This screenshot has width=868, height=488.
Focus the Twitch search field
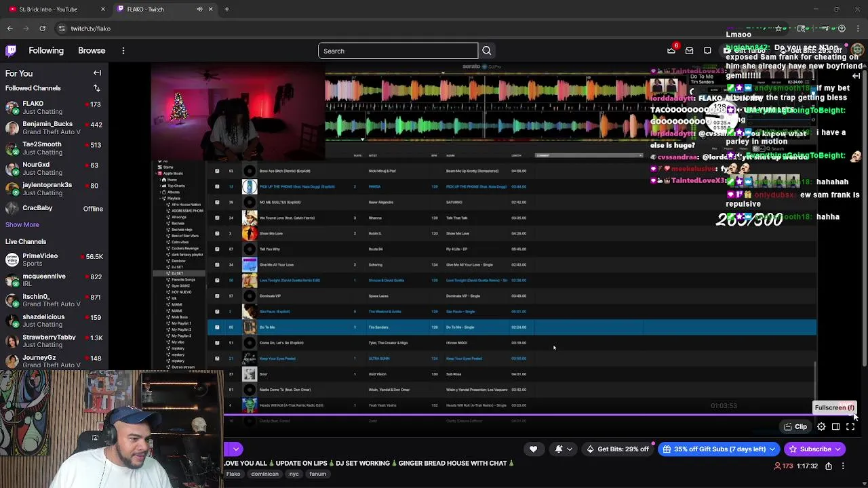pos(398,51)
